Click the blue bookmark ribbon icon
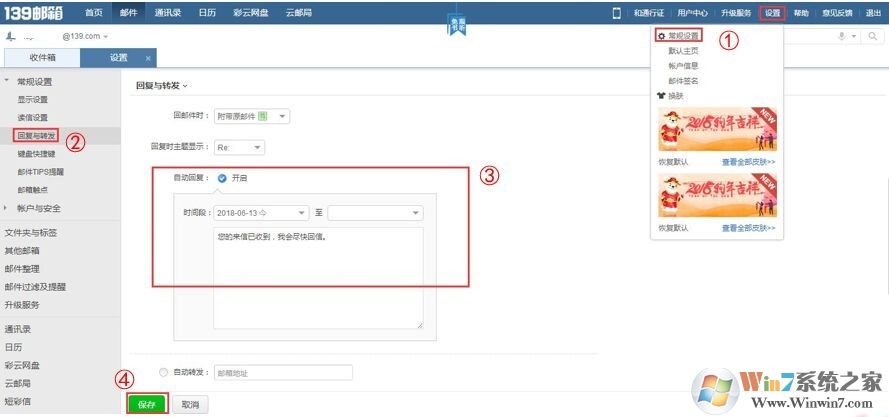This screenshot has width=889, height=417. [x=457, y=27]
